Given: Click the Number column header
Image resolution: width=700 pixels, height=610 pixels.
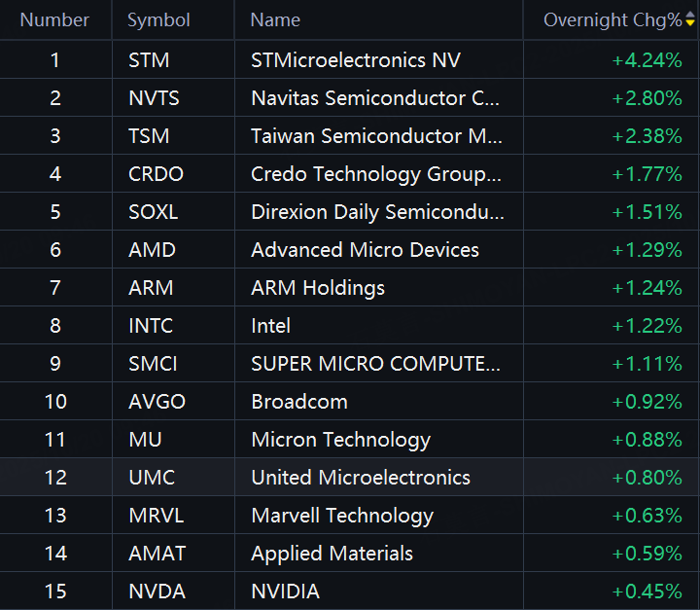Looking at the screenshot, I should [x=54, y=19].
